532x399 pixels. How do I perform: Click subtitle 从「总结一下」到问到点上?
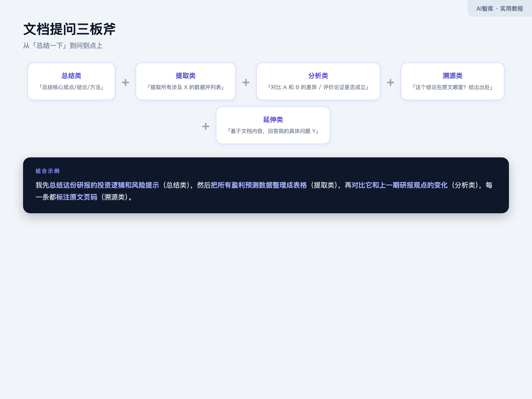point(63,46)
